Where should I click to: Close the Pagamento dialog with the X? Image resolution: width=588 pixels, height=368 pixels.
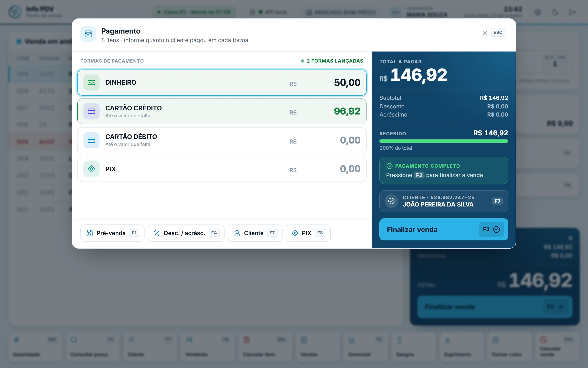coord(485,33)
